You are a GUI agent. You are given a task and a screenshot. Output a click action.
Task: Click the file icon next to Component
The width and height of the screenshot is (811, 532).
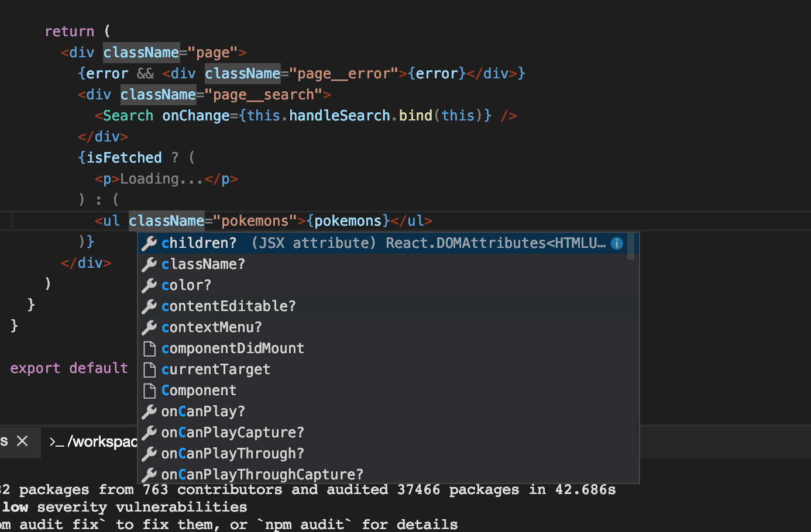[x=150, y=390]
